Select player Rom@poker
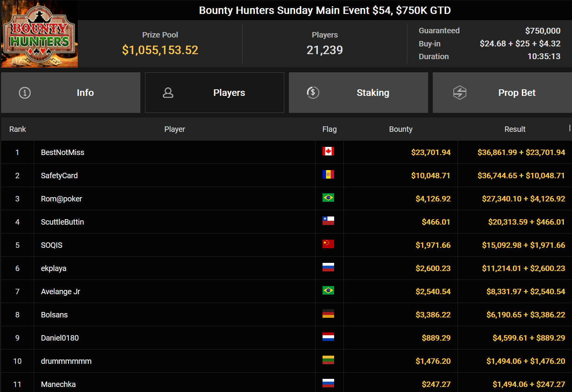572x392 pixels. (61, 199)
